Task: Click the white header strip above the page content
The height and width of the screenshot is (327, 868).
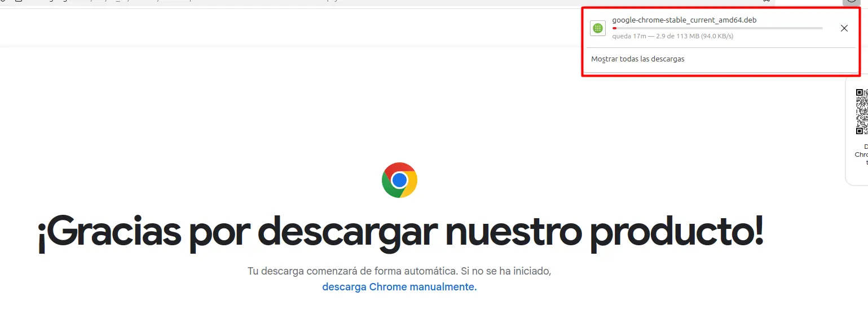Action: (282, 28)
